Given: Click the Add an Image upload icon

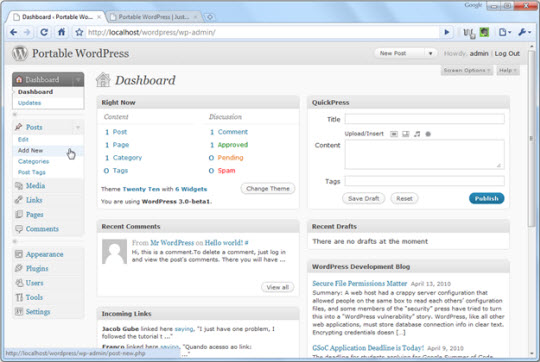Looking at the screenshot, I should click(x=394, y=134).
